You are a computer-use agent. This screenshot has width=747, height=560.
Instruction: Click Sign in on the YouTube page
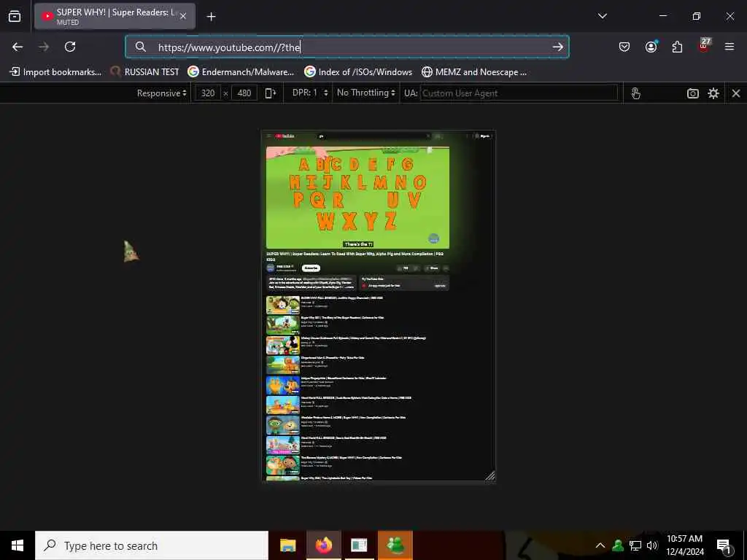pyautogui.click(x=483, y=136)
